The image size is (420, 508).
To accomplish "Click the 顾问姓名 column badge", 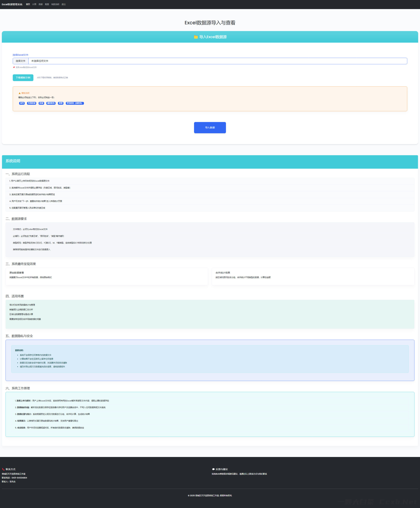I will [51, 103].
